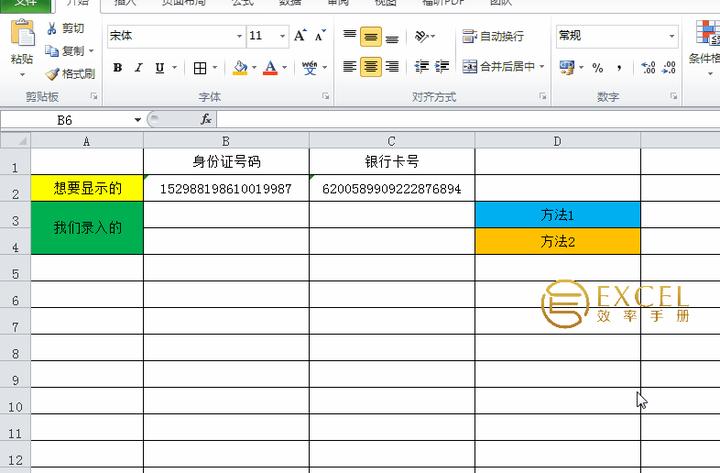Expand the paste options arrow

coord(22,74)
